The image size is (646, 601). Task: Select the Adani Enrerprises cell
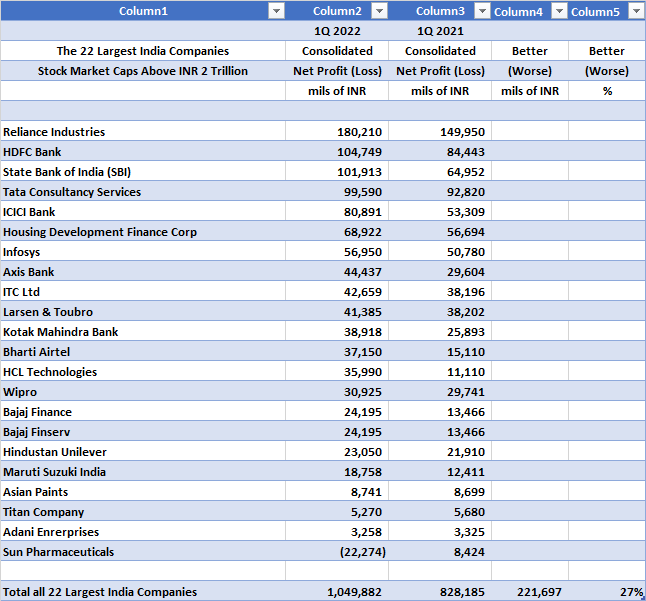coord(143,531)
